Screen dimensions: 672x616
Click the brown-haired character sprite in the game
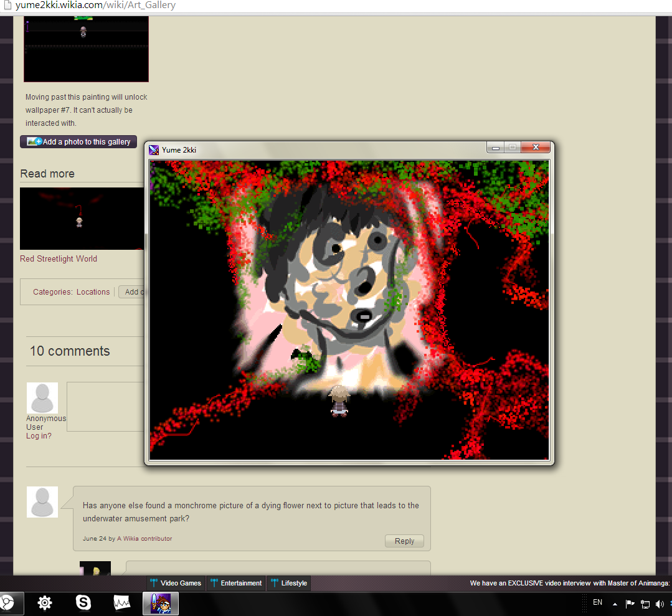point(339,401)
